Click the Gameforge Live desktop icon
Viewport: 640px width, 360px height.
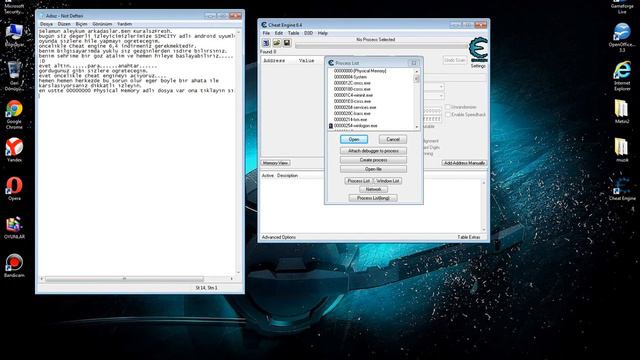[x=622, y=7]
